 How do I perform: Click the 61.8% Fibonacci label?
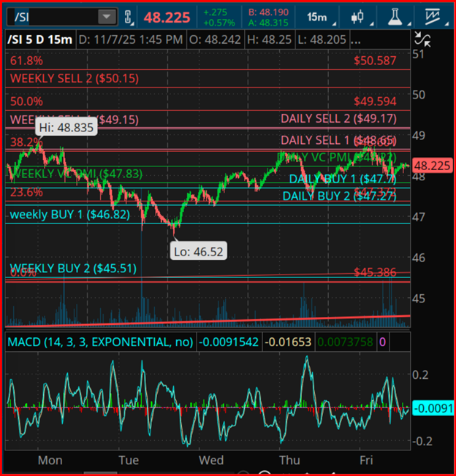click(x=26, y=61)
